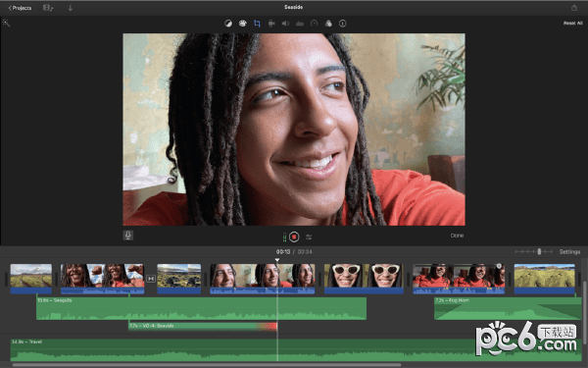Open the Speed speedometer tool
This screenshot has height=368, width=588.
click(314, 24)
